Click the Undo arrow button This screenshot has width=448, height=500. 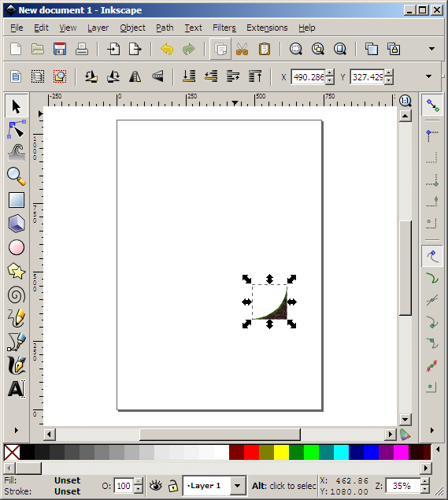point(167,49)
